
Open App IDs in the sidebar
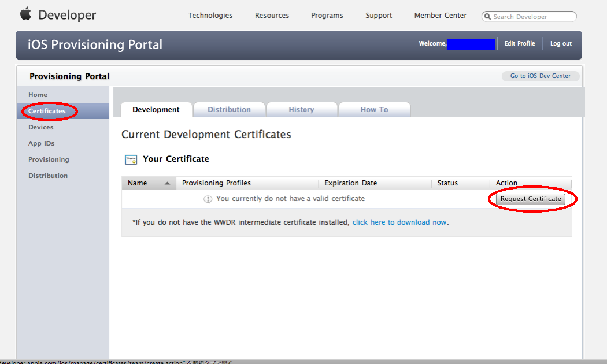tap(42, 143)
